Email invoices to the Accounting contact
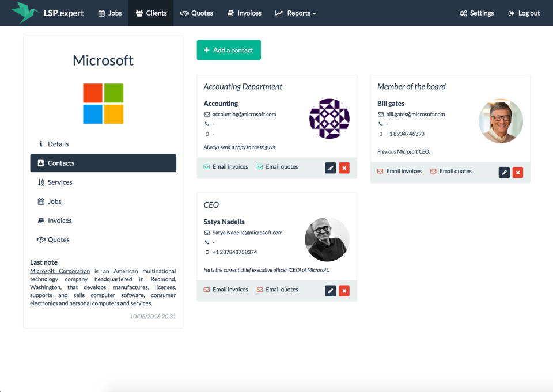Screen dimensions: 553x392 (226, 166)
